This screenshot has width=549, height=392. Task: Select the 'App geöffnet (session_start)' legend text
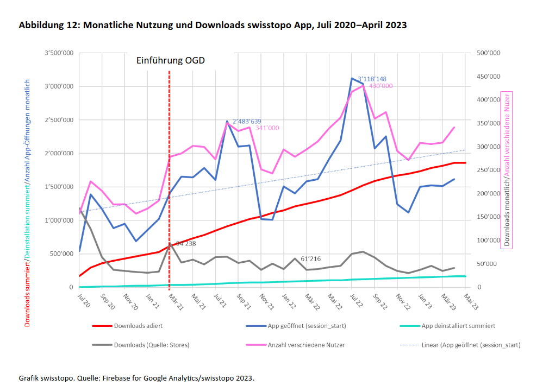pyautogui.click(x=307, y=326)
